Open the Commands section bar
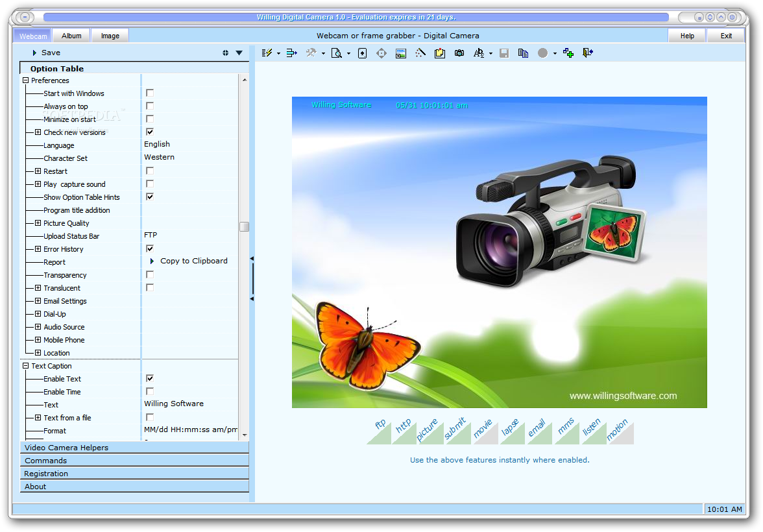 click(134, 461)
